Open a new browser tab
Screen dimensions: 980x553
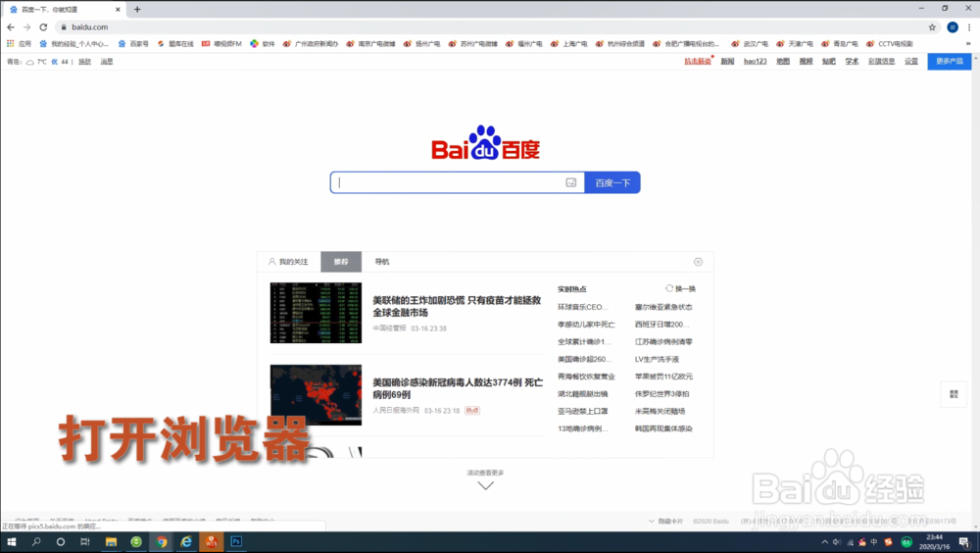(x=137, y=10)
